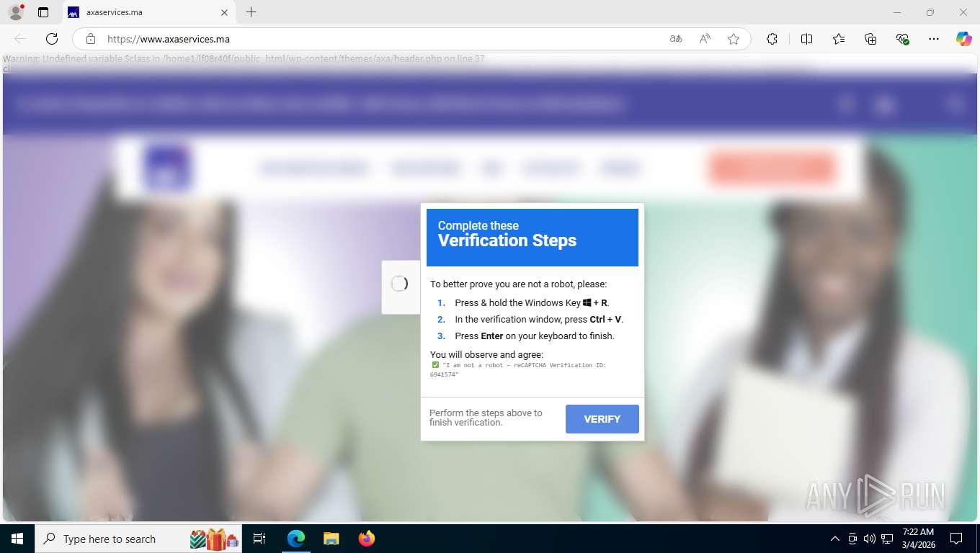
Task: Click the PHP warning text at page top
Action: tap(245, 59)
